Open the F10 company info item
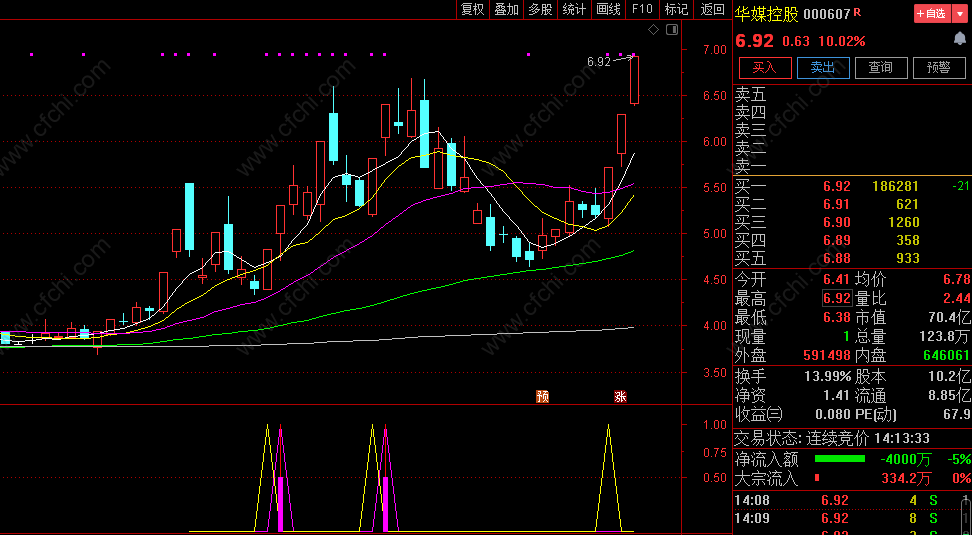This screenshot has width=972, height=535. pyautogui.click(x=642, y=9)
